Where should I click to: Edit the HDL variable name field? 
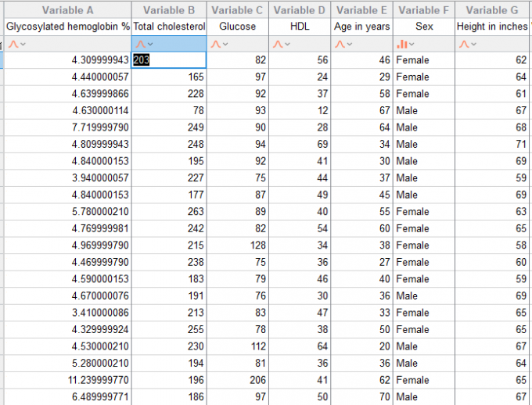299,27
